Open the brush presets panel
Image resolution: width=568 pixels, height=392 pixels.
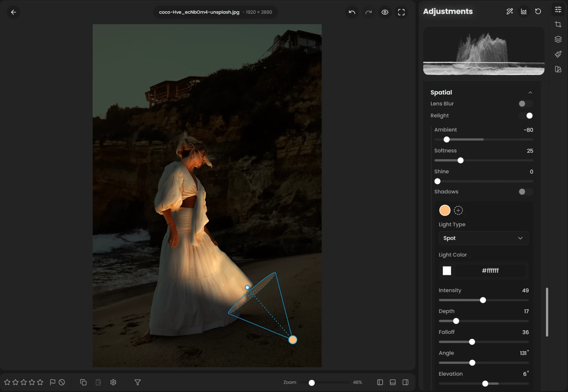(558, 54)
